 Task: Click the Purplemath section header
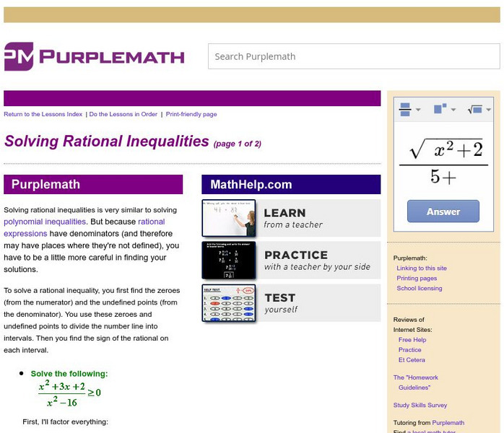(x=93, y=184)
